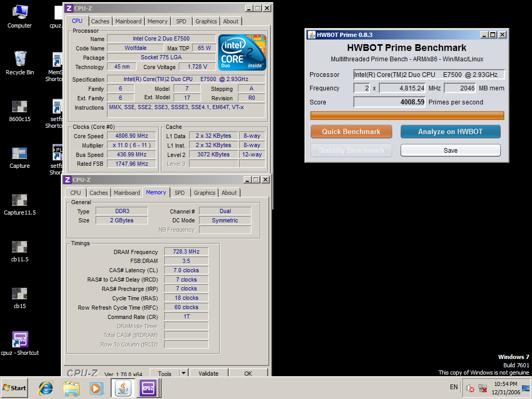This screenshot has width=532, height=399.
Task: Click the Rated FSB 1747.96 MHz value
Action: coord(131,164)
